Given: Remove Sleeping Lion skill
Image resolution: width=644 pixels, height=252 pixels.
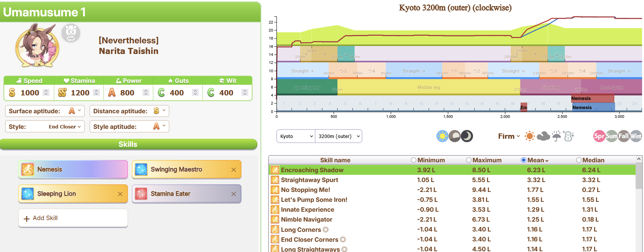Looking at the screenshot, I should [120, 194].
